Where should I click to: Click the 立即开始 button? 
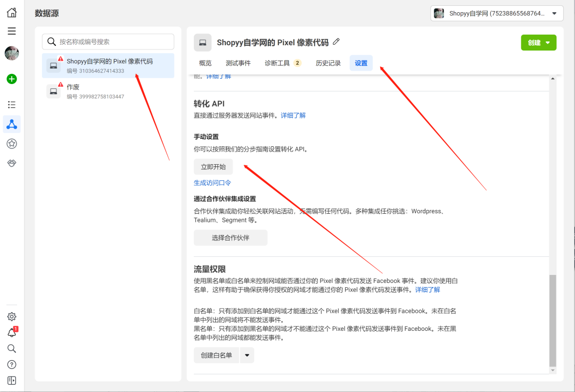[213, 166]
